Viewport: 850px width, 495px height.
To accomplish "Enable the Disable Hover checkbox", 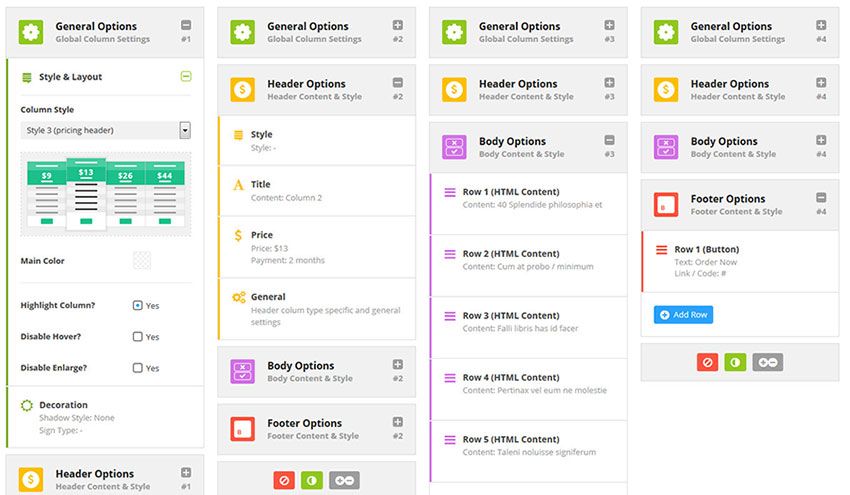I will pos(137,337).
